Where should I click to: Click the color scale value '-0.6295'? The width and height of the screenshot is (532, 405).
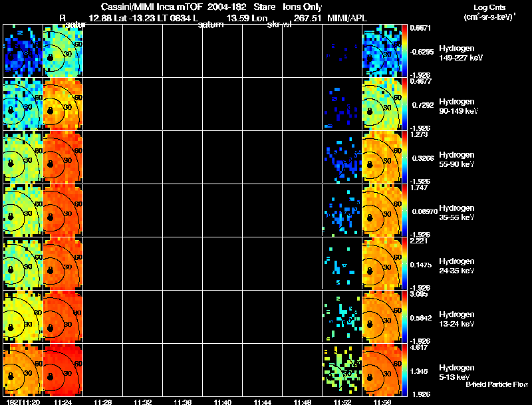pos(422,52)
